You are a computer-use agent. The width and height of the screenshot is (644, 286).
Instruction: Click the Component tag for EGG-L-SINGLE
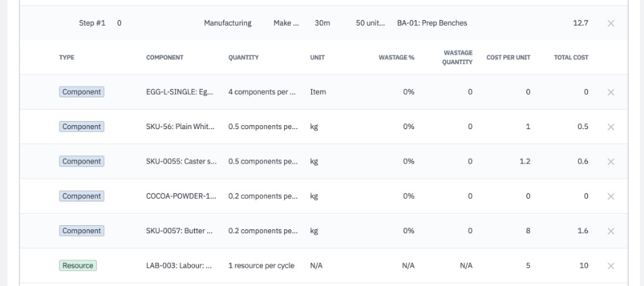click(81, 92)
